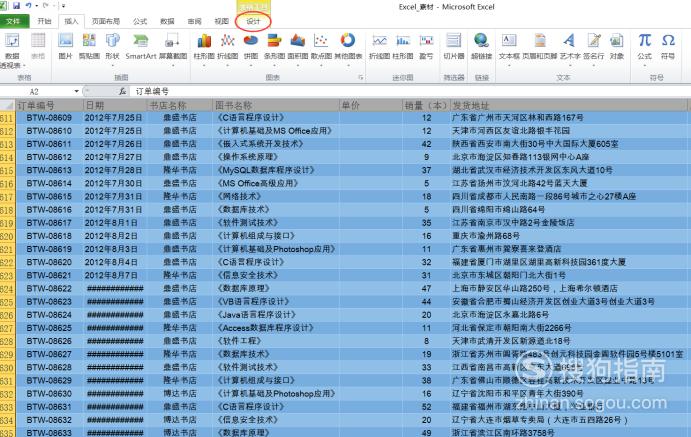Open the Bar chart (条形图) gallery

(x=274, y=49)
